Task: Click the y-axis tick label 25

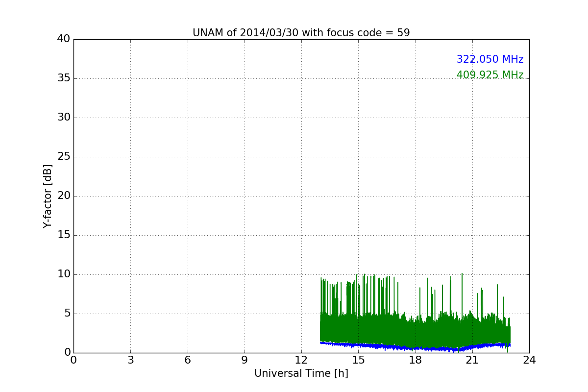Action: pos(64,157)
